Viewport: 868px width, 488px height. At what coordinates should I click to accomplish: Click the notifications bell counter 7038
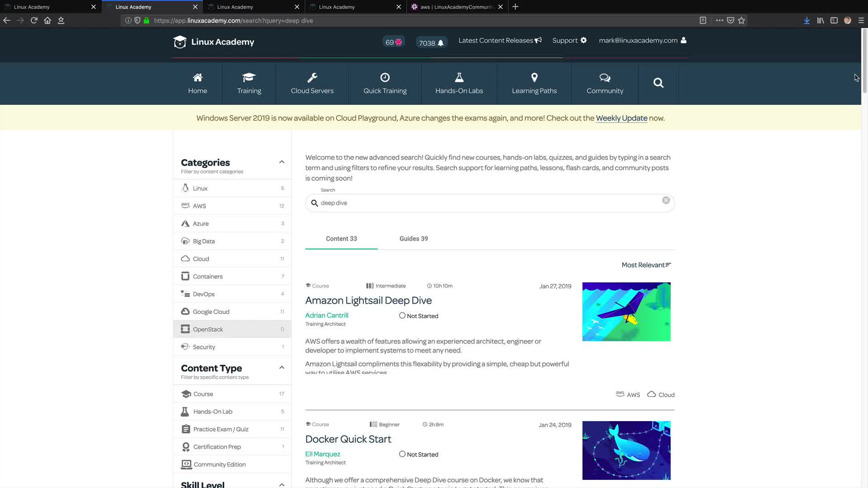click(431, 43)
